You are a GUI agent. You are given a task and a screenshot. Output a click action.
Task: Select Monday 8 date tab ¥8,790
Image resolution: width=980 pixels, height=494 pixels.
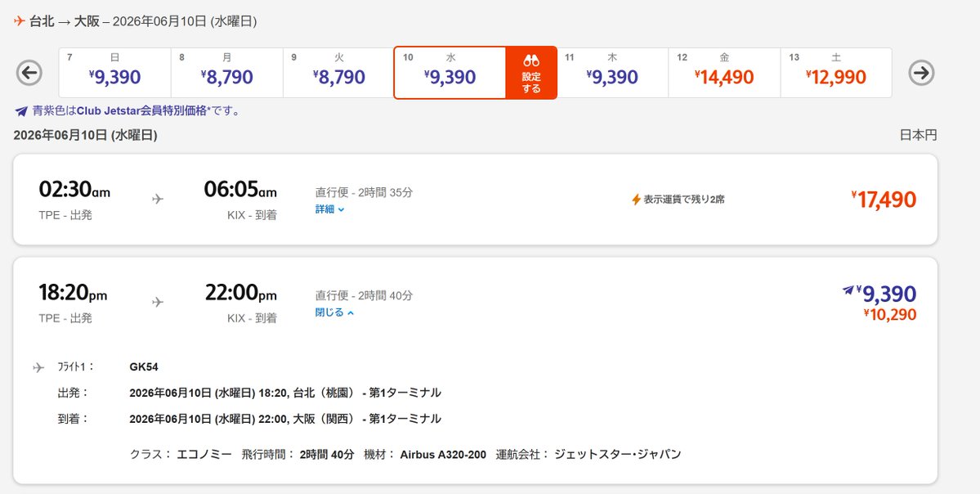[x=227, y=73]
